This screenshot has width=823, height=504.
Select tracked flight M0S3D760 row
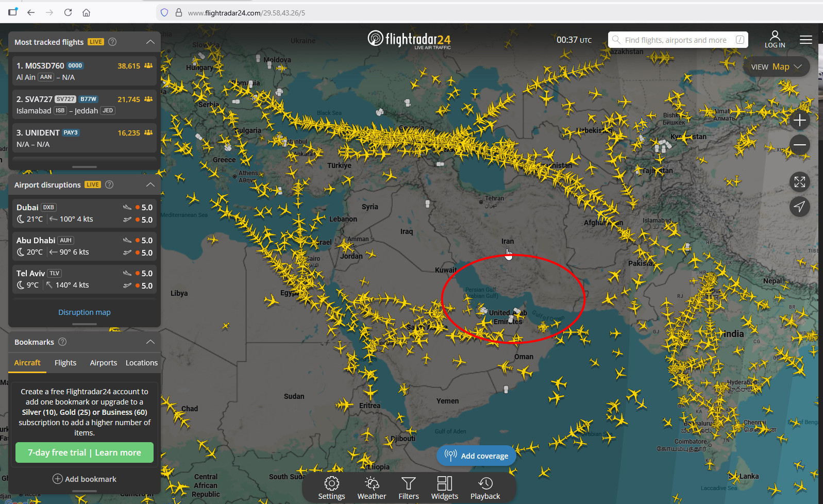click(x=85, y=71)
